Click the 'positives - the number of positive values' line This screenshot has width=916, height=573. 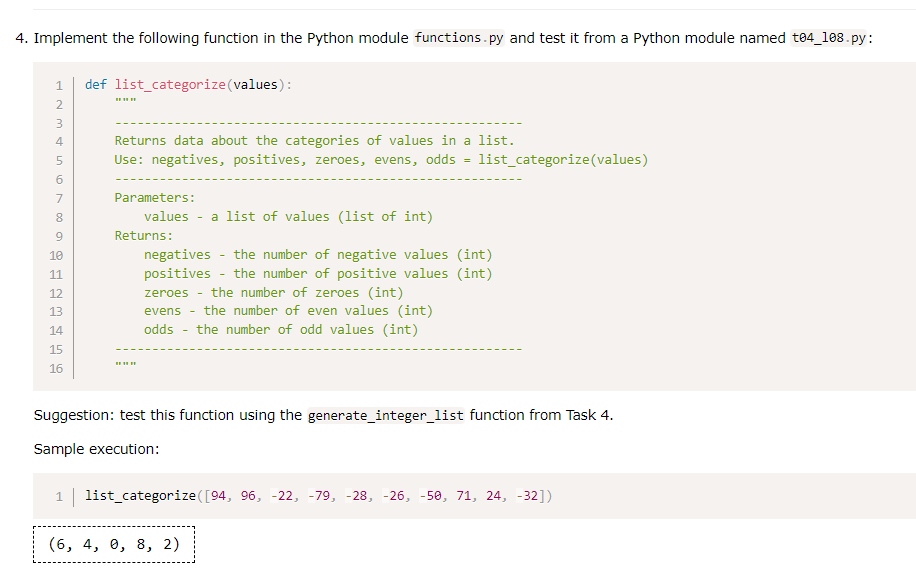pyautogui.click(x=318, y=273)
